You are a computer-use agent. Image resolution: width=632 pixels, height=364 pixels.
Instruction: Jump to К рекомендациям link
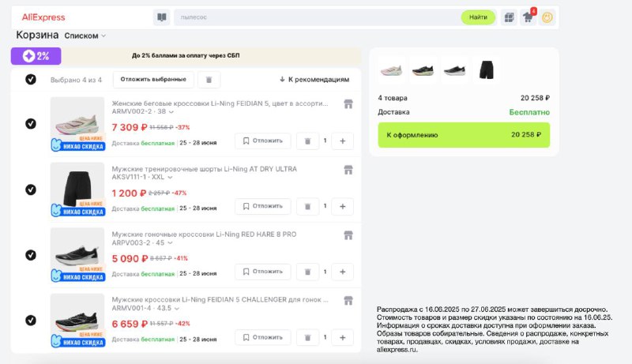(x=314, y=79)
